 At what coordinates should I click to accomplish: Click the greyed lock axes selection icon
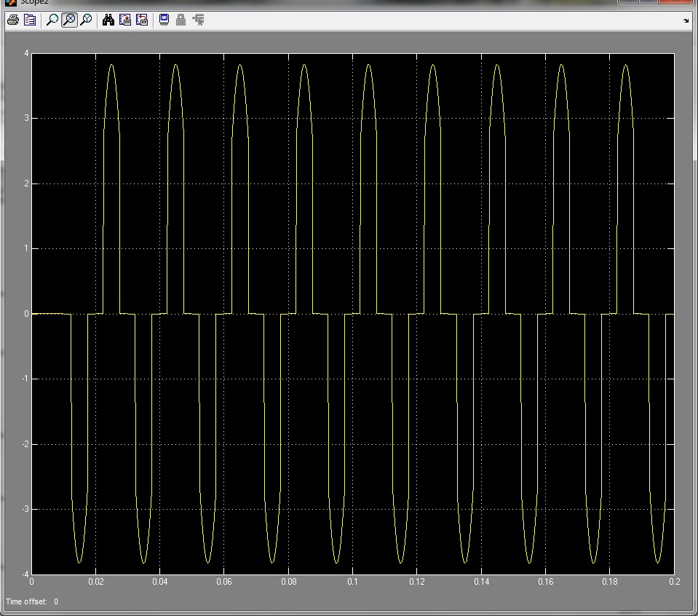click(181, 20)
